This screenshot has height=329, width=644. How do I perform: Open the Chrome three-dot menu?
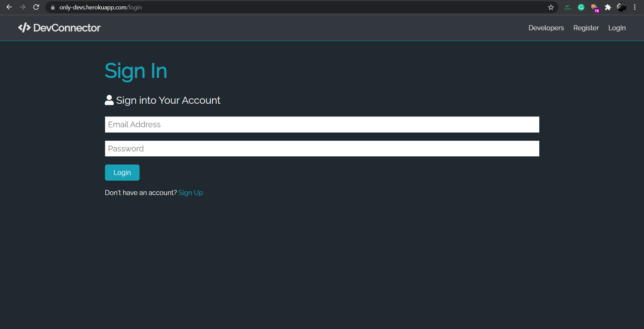(x=635, y=7)
